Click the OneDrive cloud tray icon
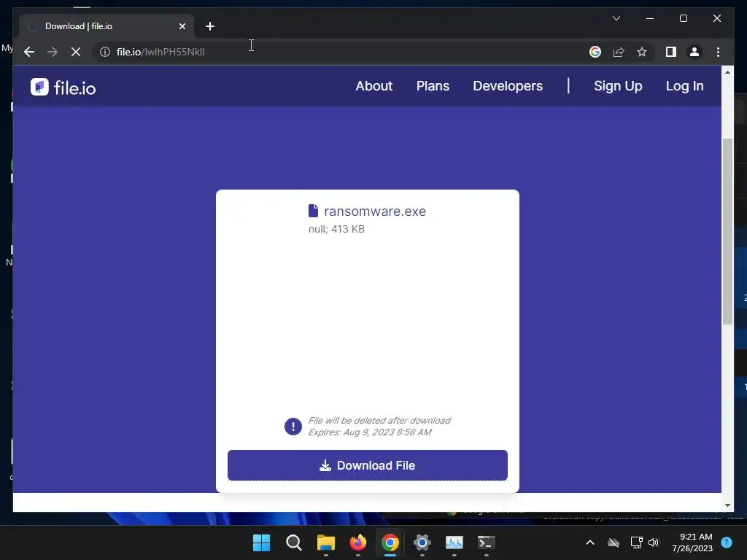 click(614, 542)
